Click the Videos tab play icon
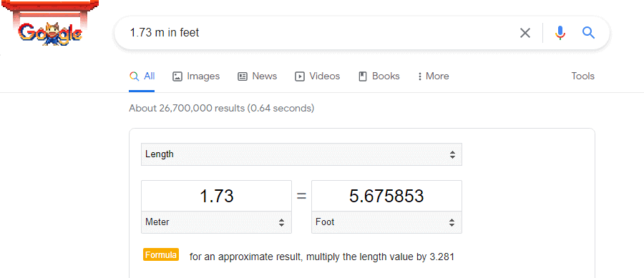644x278 pixels. 300,76
